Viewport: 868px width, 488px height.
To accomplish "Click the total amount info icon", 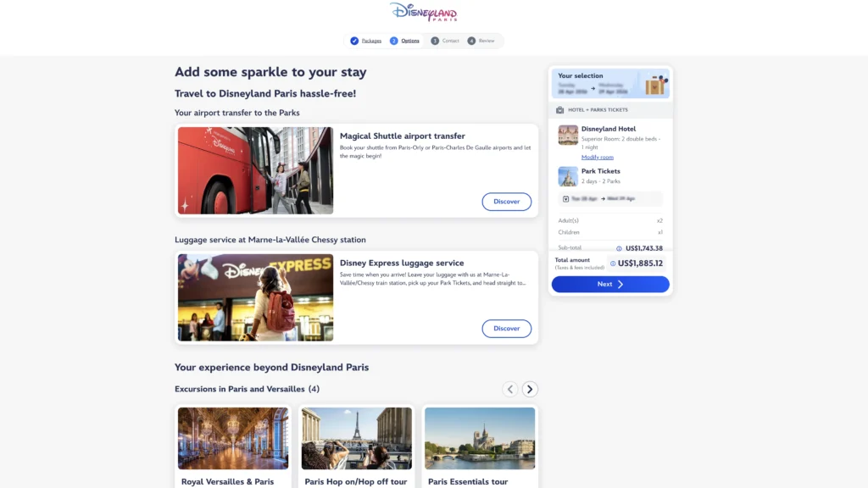I will [x=613, y=263].
